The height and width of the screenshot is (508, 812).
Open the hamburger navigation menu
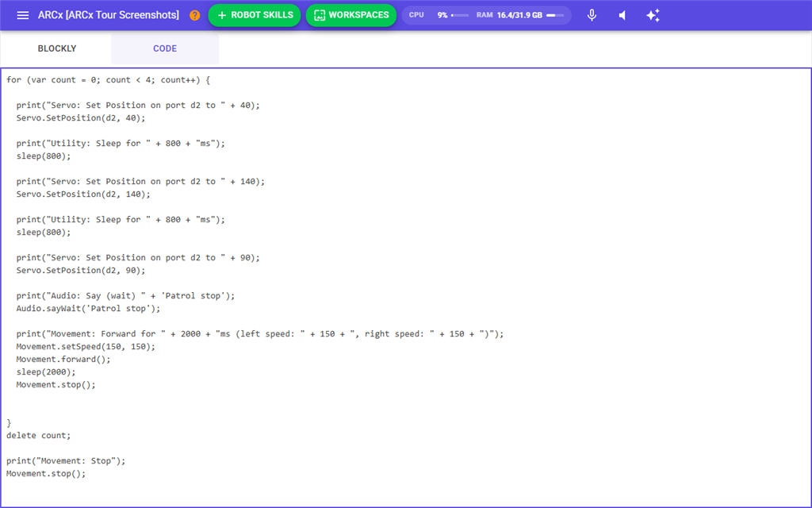tap(23, 15)
